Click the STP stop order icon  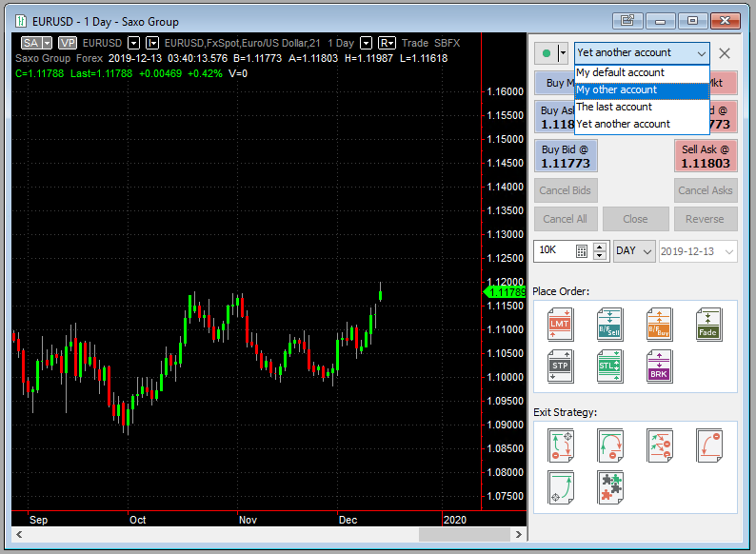point(561,366)
